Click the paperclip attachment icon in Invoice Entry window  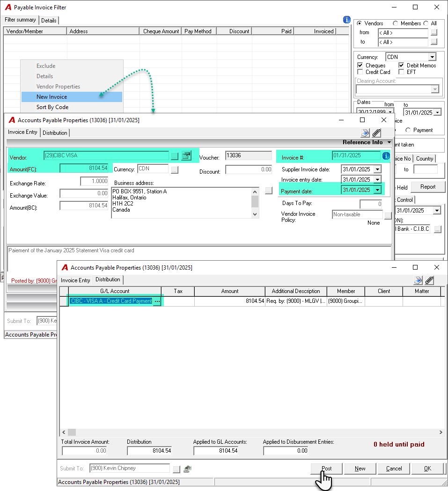point(376,133)
